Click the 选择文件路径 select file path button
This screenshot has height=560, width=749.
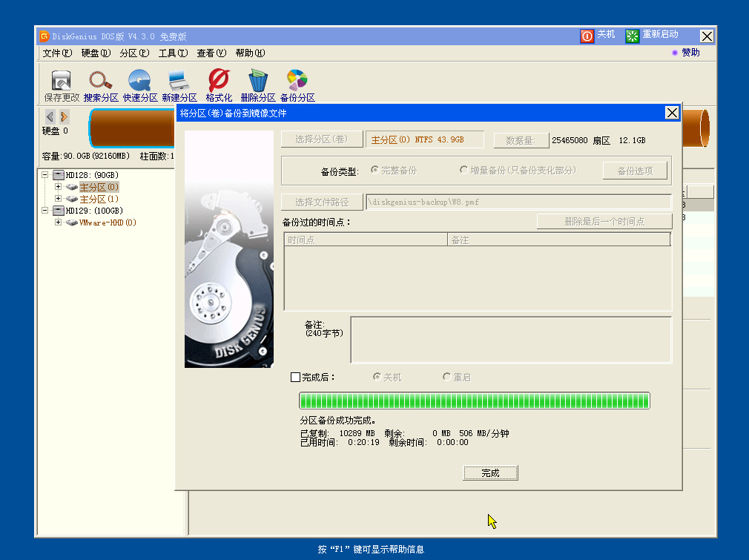coord(322,202)
